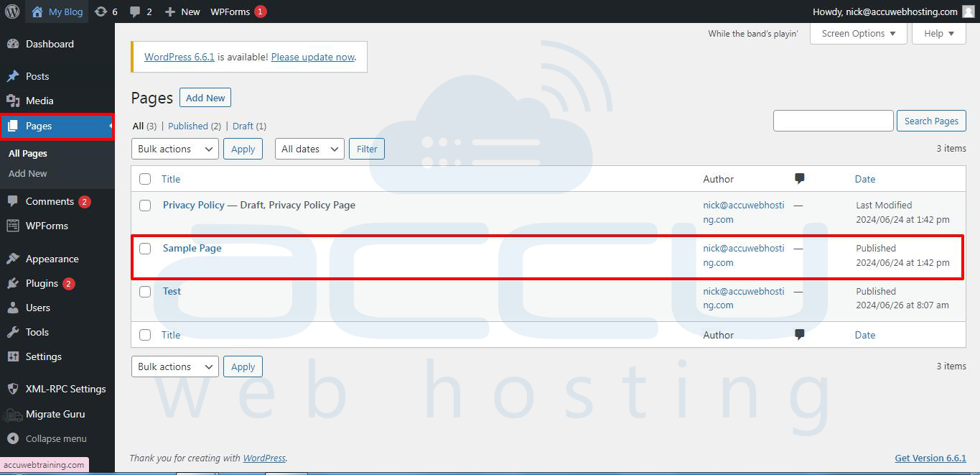The height and width of the screenshot is (475, 980).
Task: Open the WordPress 6.6.1 link in the notice
Action: 179,57
